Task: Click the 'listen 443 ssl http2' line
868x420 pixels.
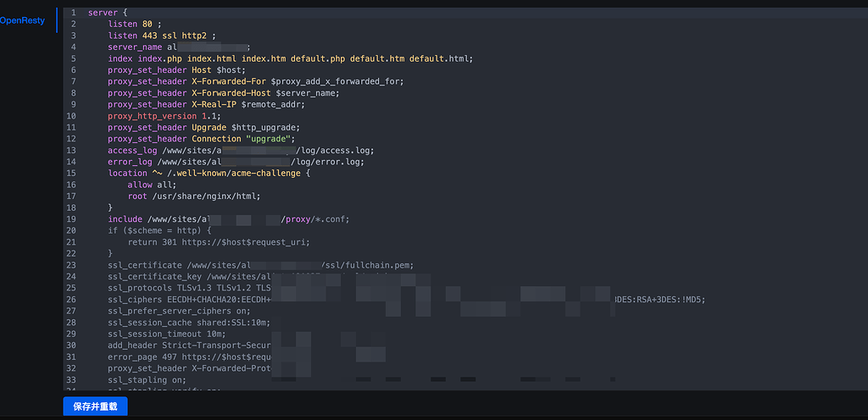Action: pos(163,36)
